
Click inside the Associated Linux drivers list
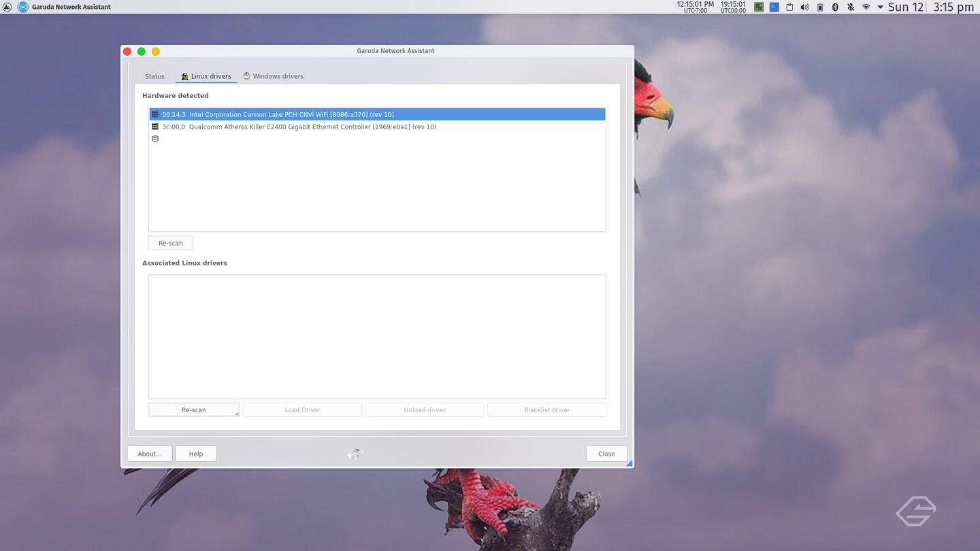(x=377, y=336)
